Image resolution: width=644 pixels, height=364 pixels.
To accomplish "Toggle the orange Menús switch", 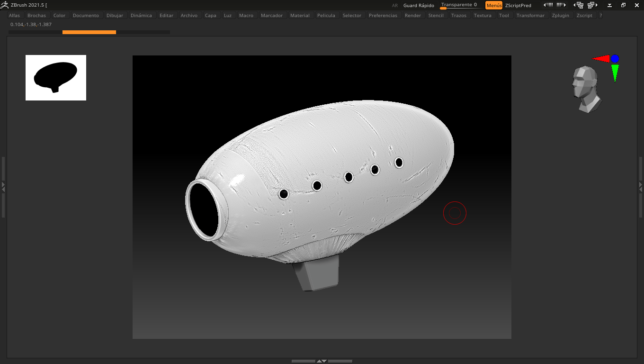I will tap(494, 5).
